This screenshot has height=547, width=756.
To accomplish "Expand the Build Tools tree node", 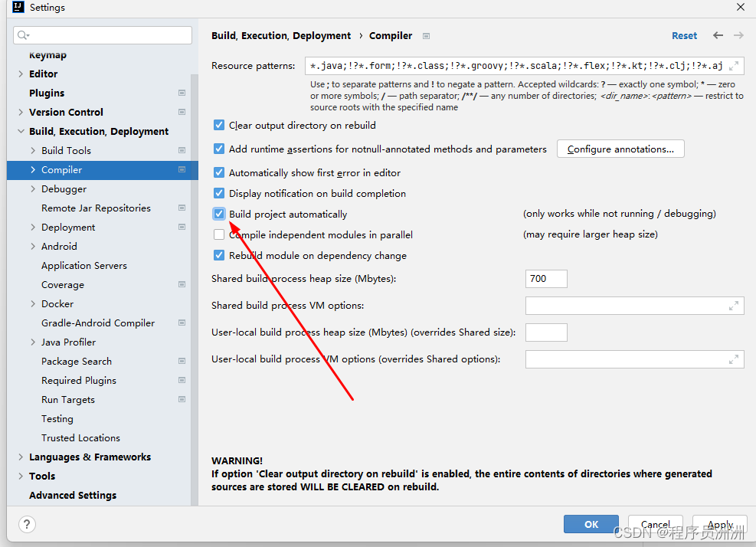I will [x=33, y=151].
